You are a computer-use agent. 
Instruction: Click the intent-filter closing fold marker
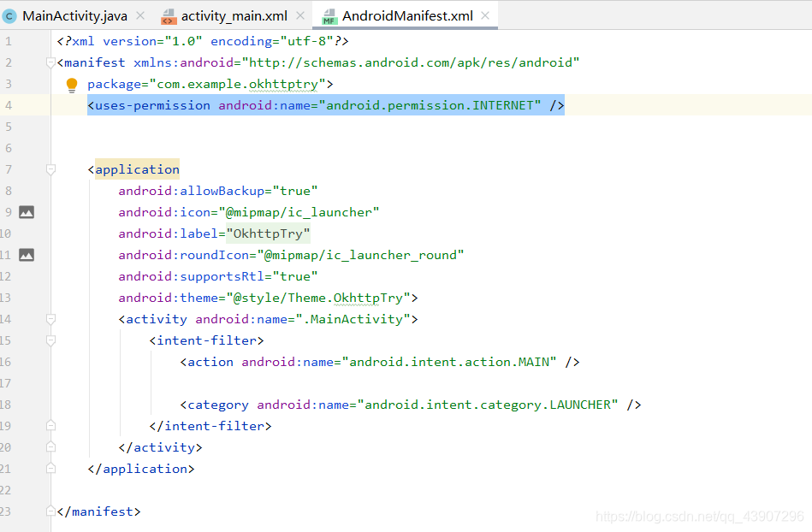50,426
